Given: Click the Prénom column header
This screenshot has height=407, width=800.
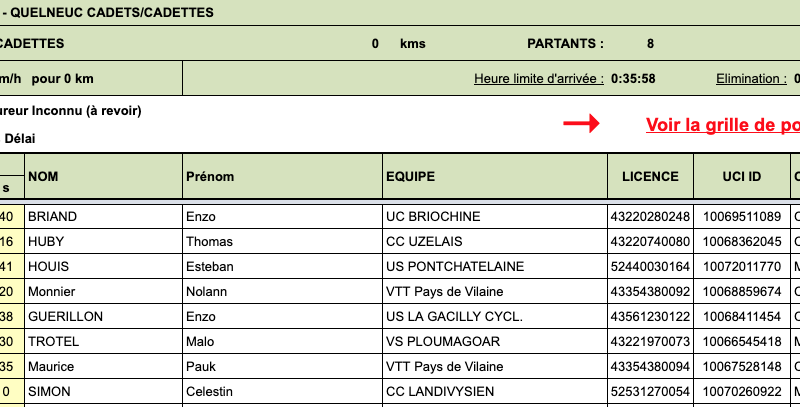Looking at the screenshot, I should (209, 177).
